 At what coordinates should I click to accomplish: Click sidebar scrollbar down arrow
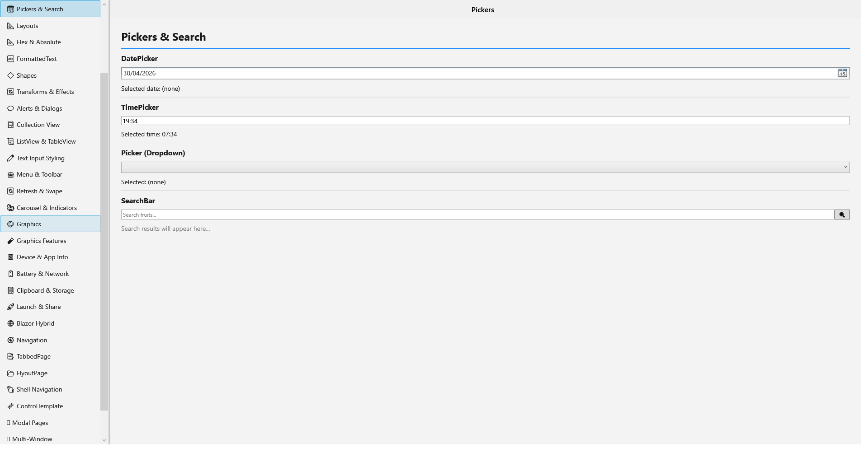(104, 440)
